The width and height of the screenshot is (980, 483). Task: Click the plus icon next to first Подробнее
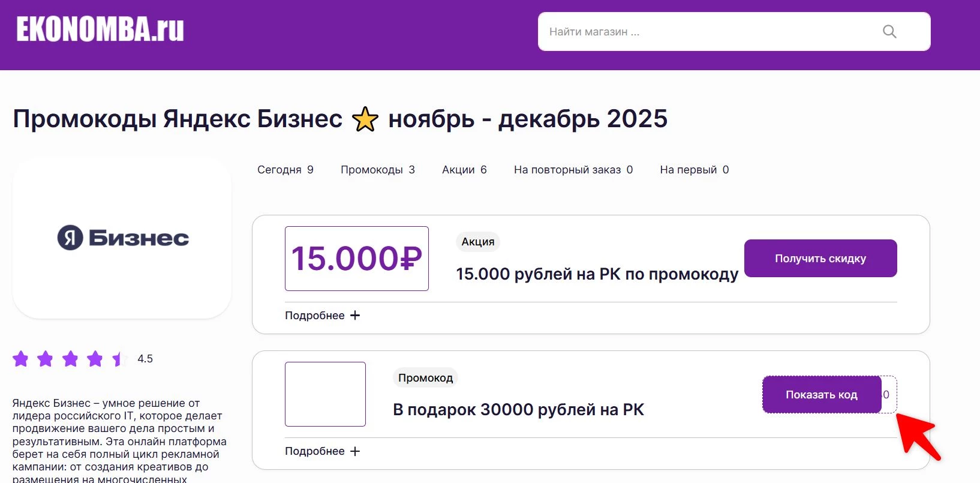[356, 315]
